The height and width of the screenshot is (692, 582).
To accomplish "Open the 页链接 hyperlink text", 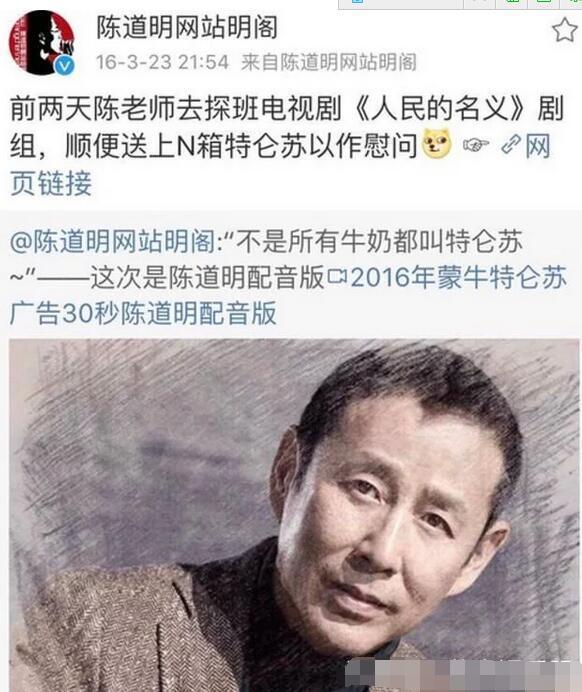I will click(x=51, y=184).
